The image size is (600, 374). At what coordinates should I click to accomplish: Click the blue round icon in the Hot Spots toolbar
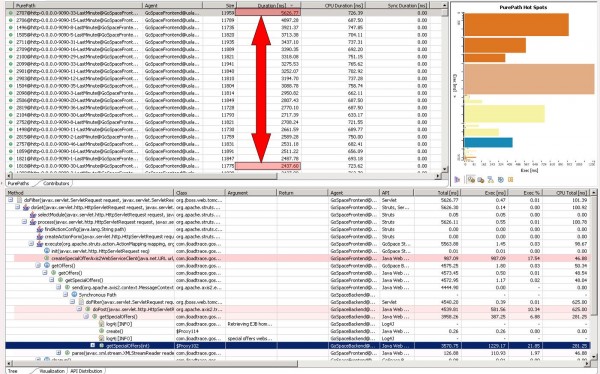[501, 180]
